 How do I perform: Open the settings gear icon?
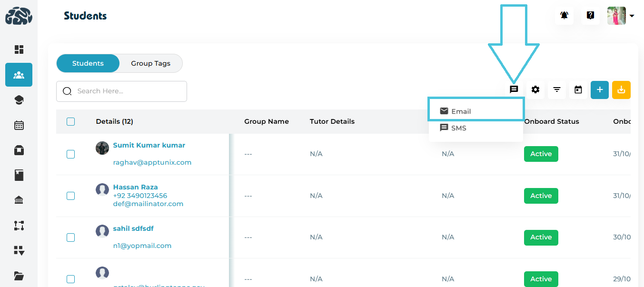point(535,89)
